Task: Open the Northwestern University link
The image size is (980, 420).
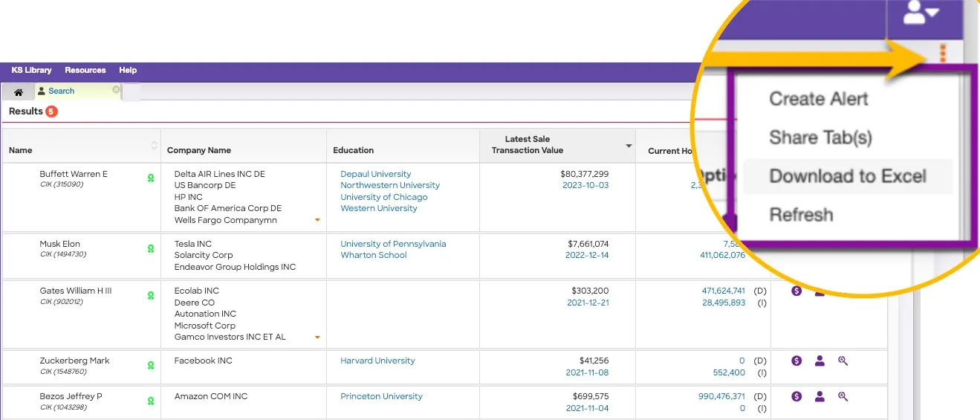Action: tap(390, 185)
